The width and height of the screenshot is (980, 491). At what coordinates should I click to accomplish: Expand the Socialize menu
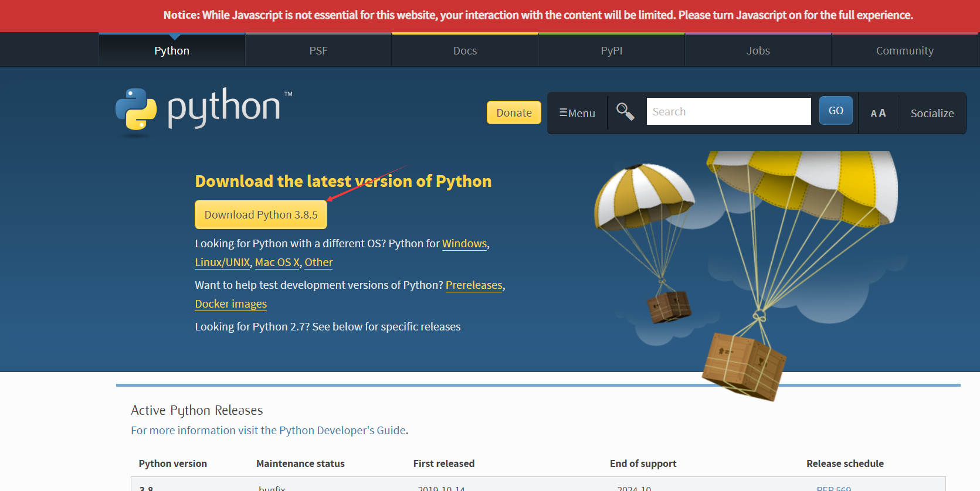point(932,113)
